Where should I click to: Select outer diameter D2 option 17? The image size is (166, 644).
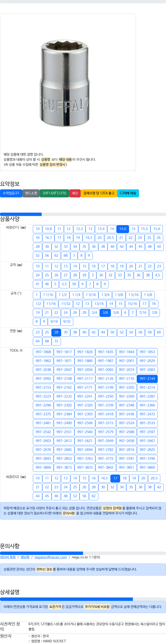point(115,478)
